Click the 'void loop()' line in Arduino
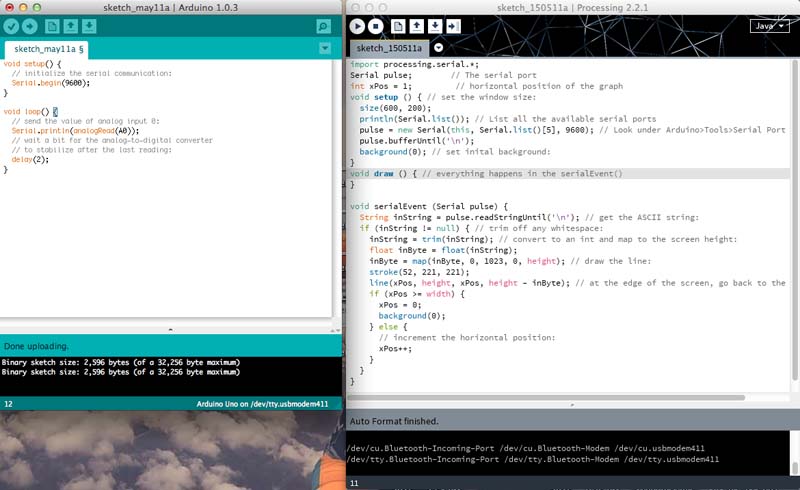800x490 pixels. [31, 111]
